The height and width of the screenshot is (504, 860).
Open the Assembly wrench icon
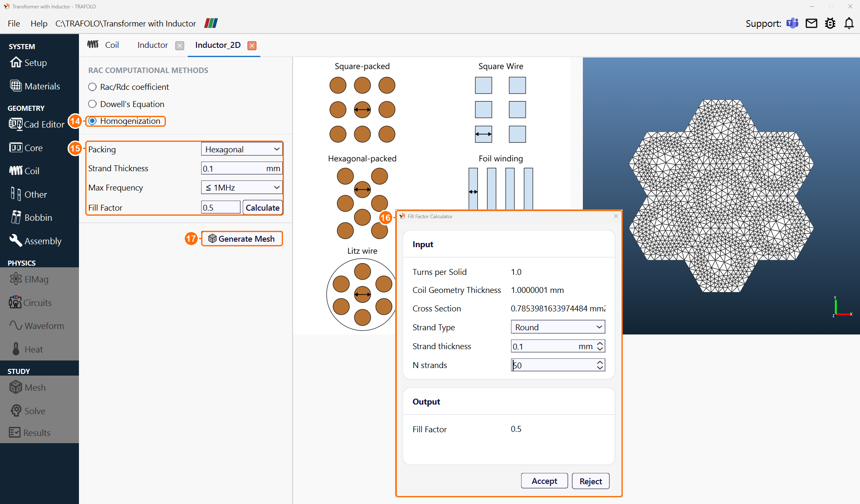[16, 240]
